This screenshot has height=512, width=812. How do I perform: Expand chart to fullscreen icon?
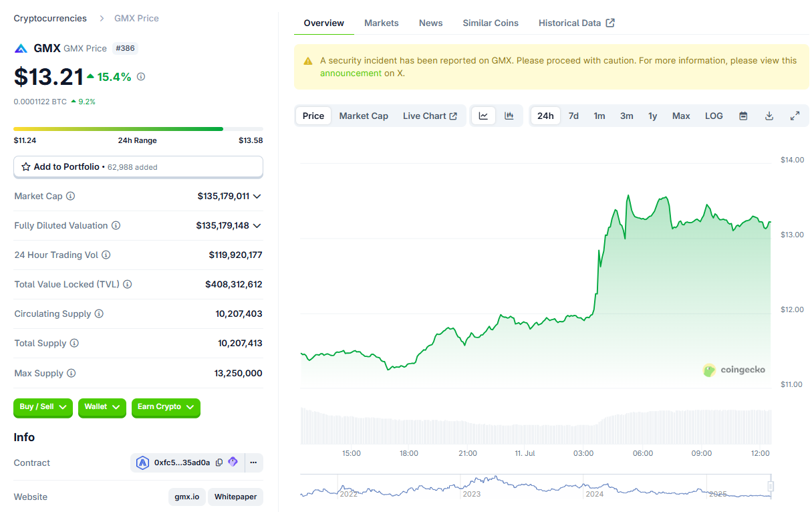point(795,116)
